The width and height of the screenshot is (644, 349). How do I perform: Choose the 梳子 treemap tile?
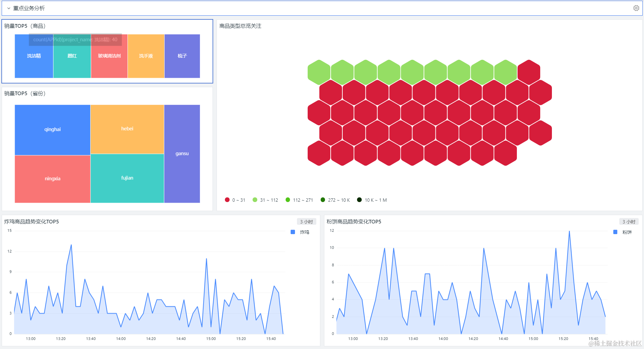(182, 56)
